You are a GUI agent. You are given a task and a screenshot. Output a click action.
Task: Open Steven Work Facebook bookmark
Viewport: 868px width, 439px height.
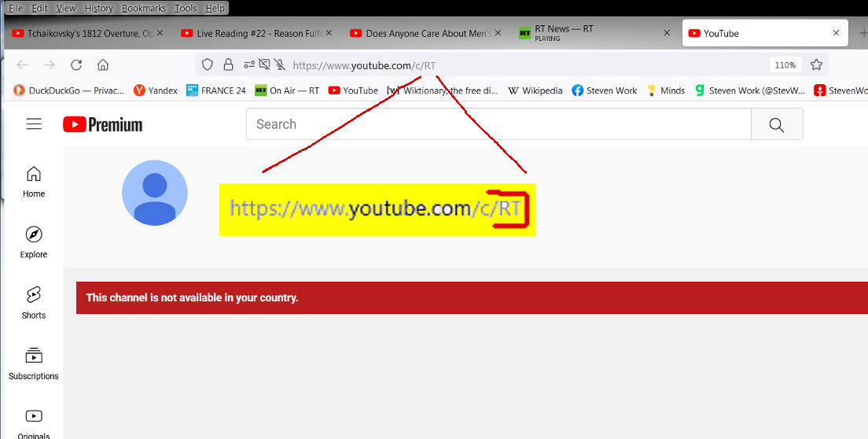[605, 90]
